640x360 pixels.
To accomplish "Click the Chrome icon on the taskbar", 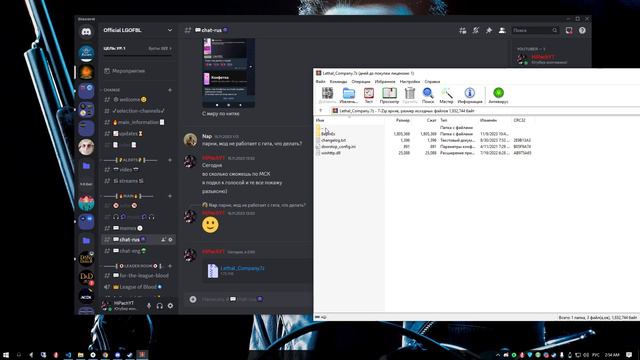I will [105, 355].
